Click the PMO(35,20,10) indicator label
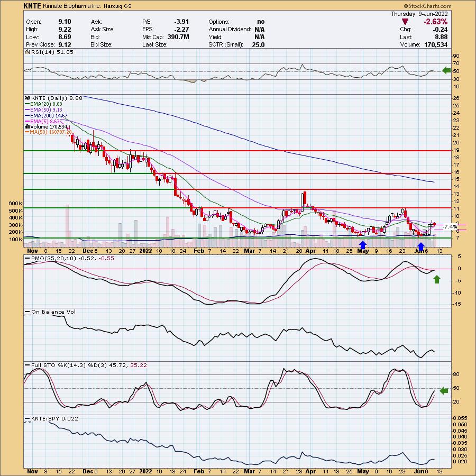476x476 pixels. [x=53, y=258]
